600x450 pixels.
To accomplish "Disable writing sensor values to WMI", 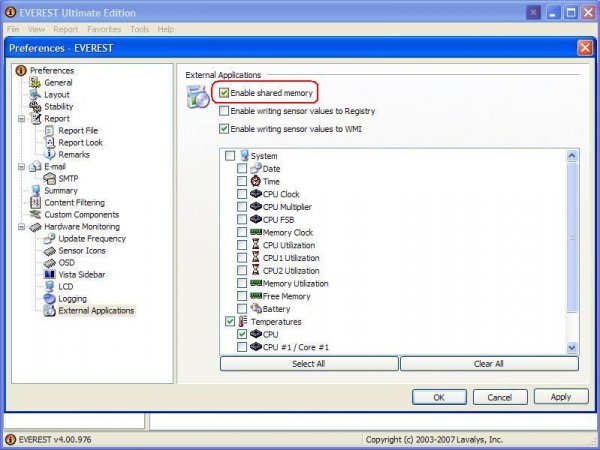I will tap(224, 129).
